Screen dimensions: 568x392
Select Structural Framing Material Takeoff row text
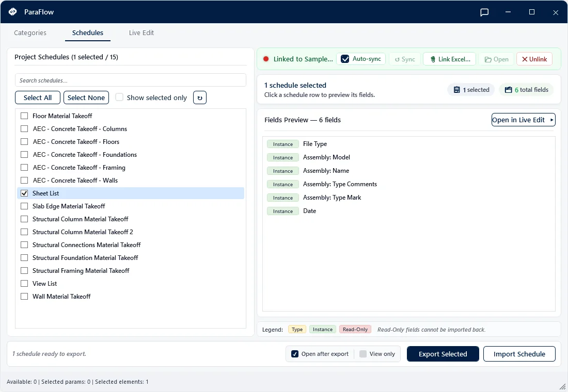tap(81, 271)
